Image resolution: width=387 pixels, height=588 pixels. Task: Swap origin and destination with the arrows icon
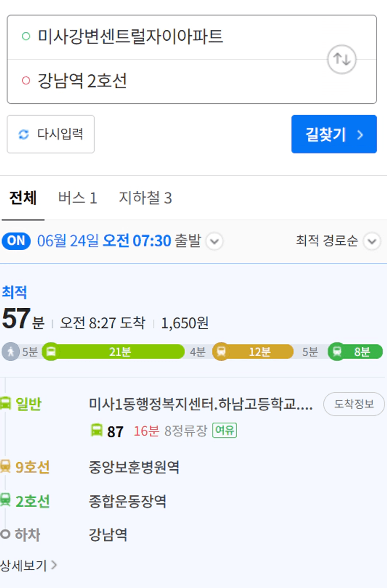coord(342,59)
